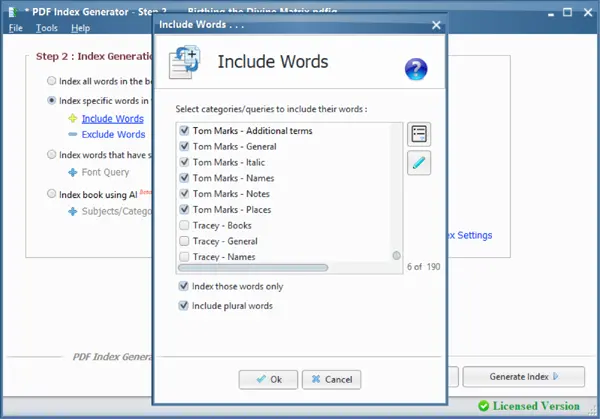The image size is (600, 419).
Task: Open the Exclude Words link
Action: click(x=114, y=134)
